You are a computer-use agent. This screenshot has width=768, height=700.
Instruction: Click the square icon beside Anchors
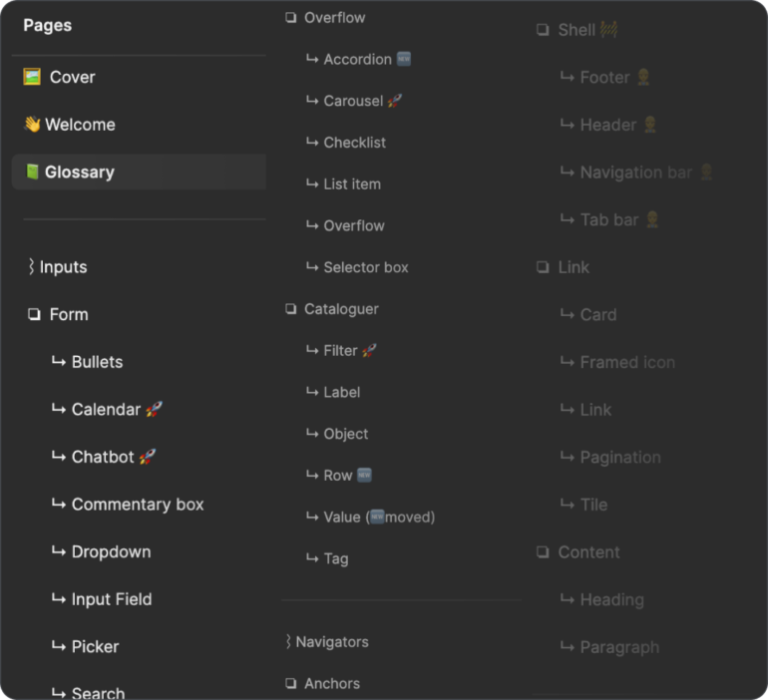291,684
